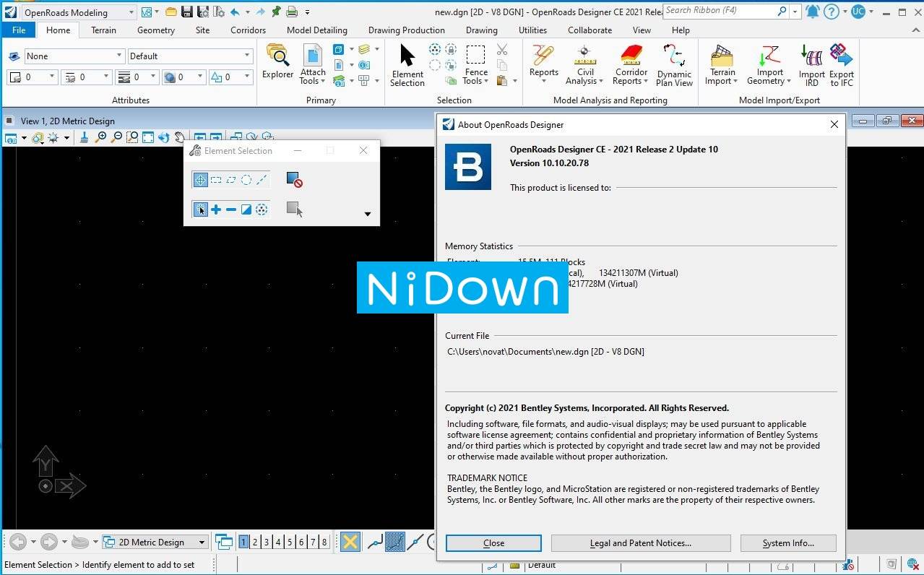Image resolution: width=924 pixels, height=575 pixels.
Task: Select the Fence Tools icon
Action: (x=475, y=64)
